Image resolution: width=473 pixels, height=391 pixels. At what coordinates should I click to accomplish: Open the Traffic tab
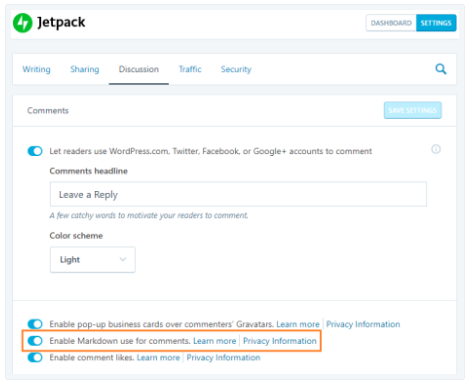[x=190, y=69]
